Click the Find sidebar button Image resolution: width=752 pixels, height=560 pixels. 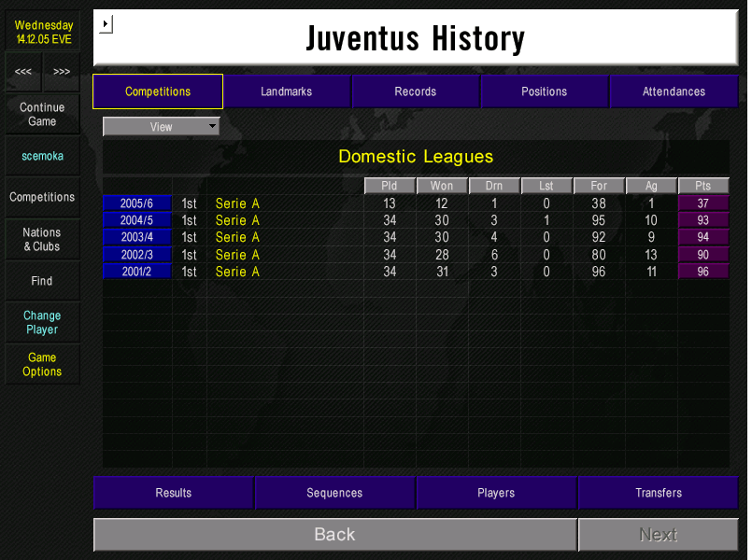click(x=42, y=281)
